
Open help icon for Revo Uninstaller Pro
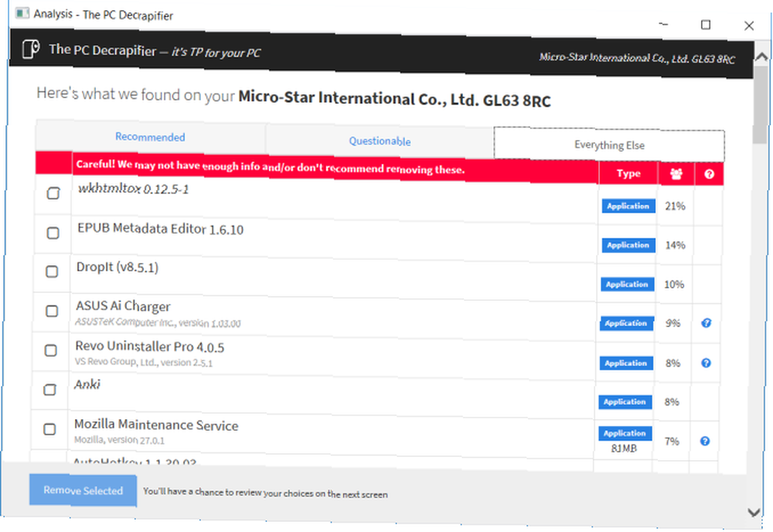706,363
